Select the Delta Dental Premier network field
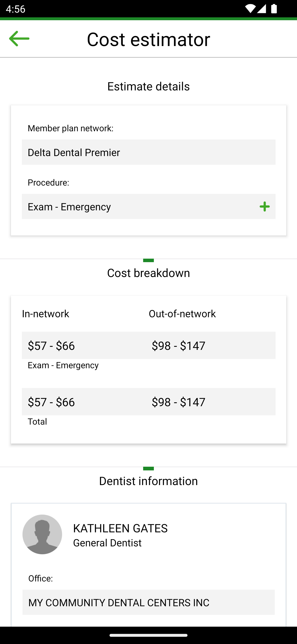The width and height of the screenshot is (297, 644). coord(148,152)
